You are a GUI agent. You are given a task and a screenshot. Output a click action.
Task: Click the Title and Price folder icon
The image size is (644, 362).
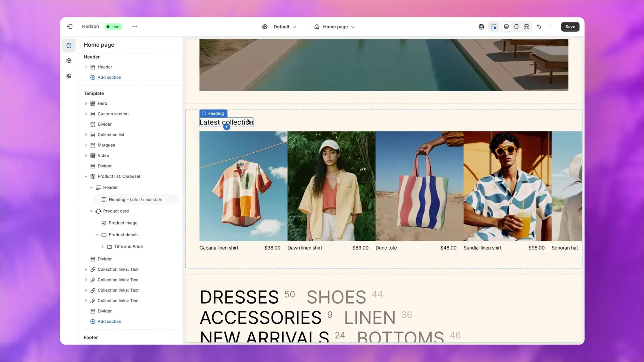pyautogui.click(x=109, y=246)
